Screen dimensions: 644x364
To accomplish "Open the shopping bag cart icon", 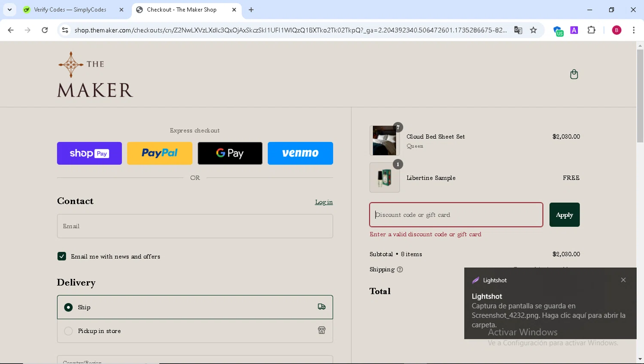I will tap(574, 74).
